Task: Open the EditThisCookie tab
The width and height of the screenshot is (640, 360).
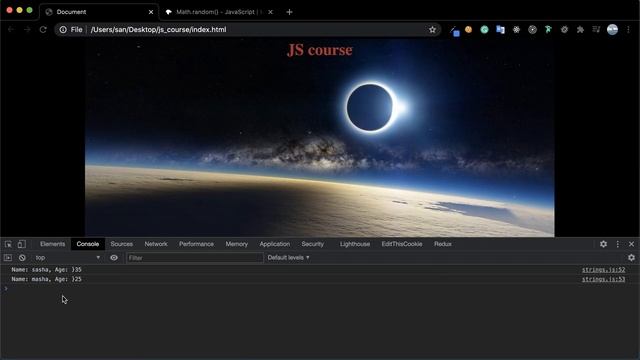Action: pos(402,244)
